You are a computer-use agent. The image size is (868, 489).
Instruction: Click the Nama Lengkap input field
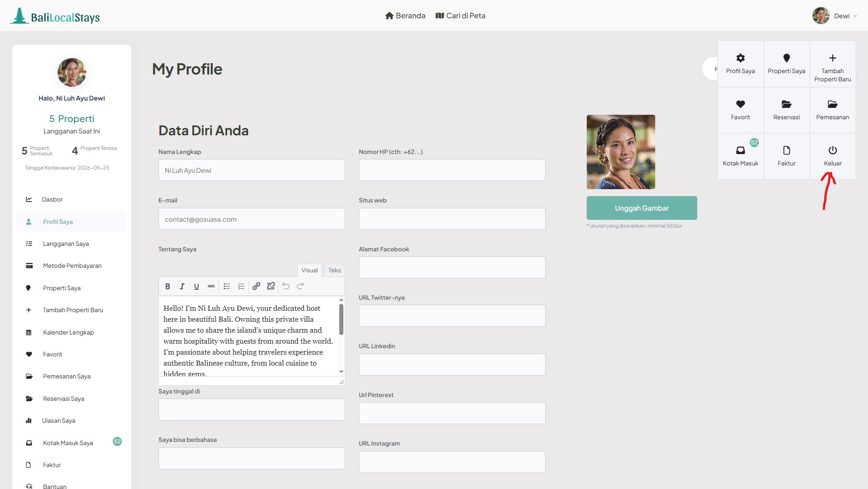coord(252,170)
